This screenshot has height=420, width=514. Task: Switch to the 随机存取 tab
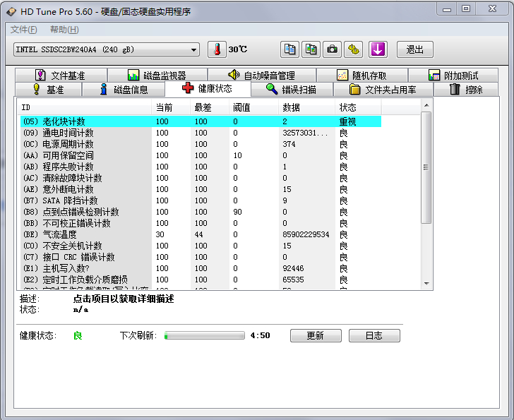pyautogui.click(x=362, y=76)
